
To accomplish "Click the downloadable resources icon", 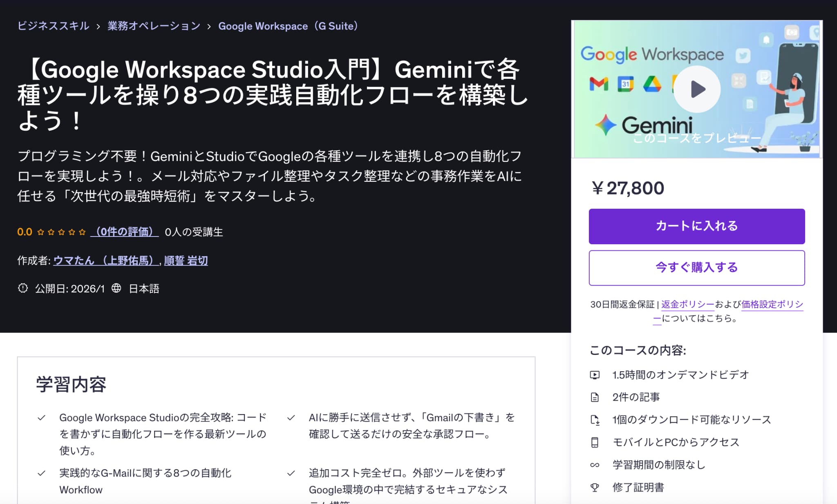I will click(595, 420).
